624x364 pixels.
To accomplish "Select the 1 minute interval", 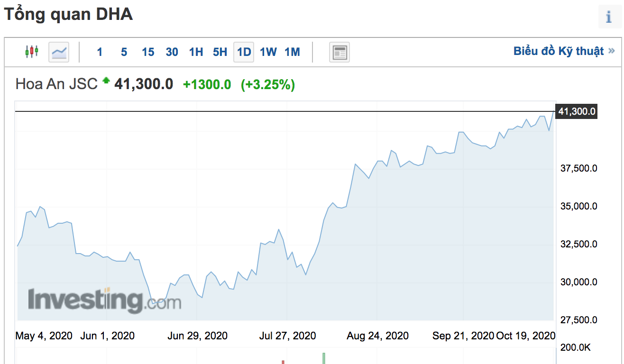I will pyautogui.click(x=100, y=52).
